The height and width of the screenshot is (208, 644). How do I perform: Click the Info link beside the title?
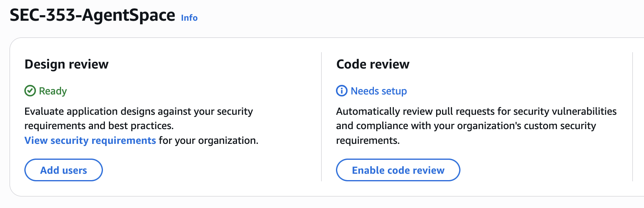coord(189,18)
